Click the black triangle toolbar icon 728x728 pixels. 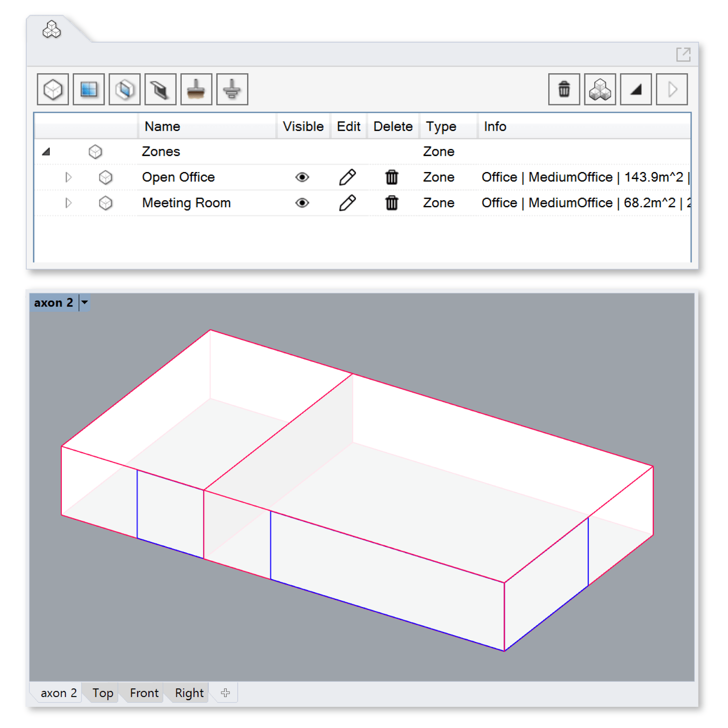(x=636, y=89)
